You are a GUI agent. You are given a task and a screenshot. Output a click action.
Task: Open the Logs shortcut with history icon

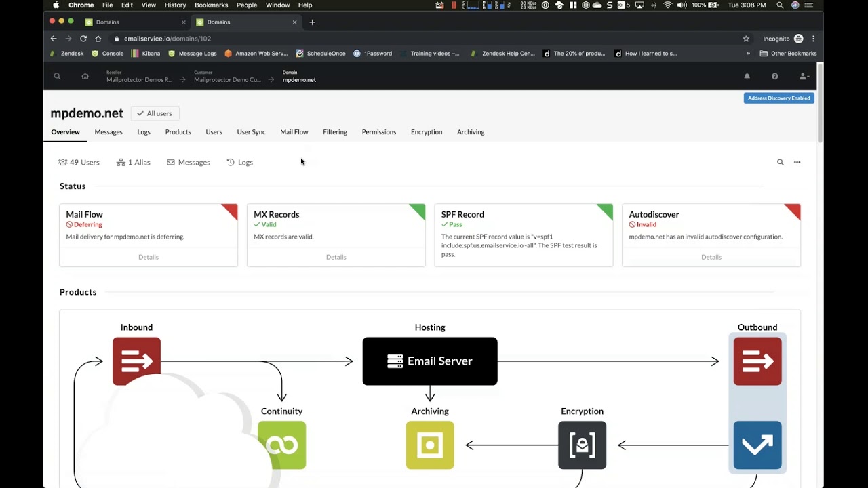(x=240, y=163)
